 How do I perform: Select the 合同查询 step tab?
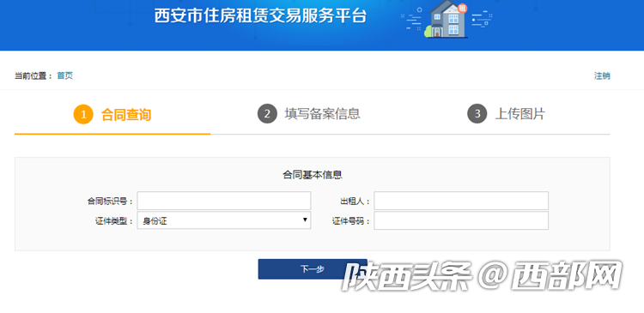[x=112, y=114]
